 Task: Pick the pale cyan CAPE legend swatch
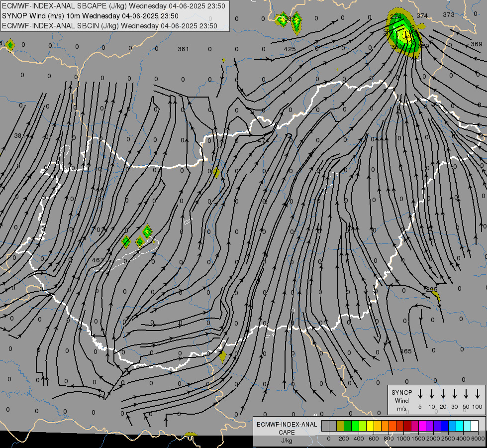(x=467, y=426)
